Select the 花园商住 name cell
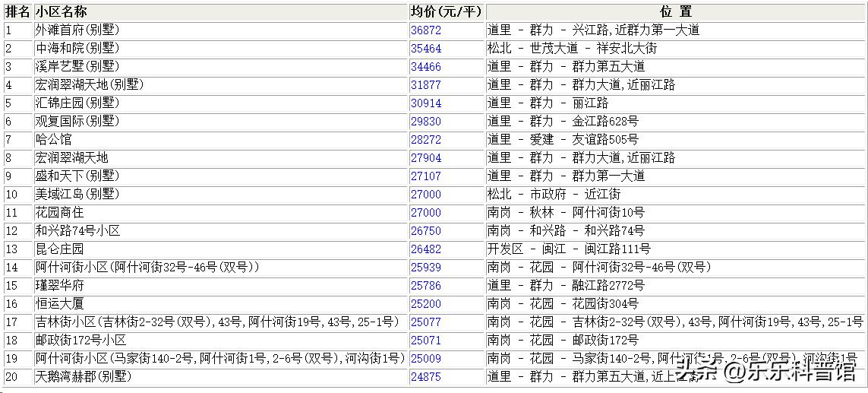The image size is (868, 393). tap(221, 213)
